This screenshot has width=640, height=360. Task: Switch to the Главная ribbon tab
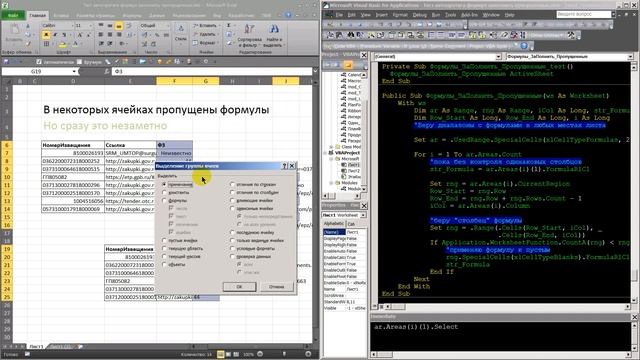[38, 16]
